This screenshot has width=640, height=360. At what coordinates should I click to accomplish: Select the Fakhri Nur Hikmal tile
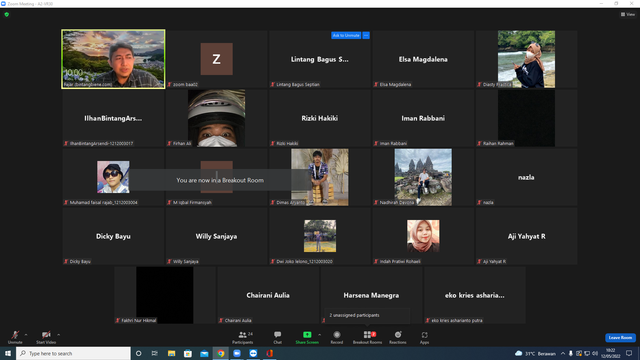[165, 295]
